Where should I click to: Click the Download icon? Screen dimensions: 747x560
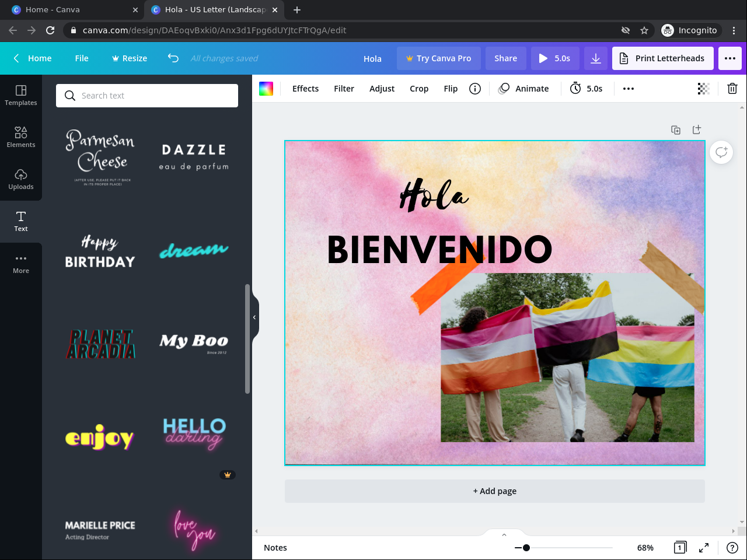[596, 58]
